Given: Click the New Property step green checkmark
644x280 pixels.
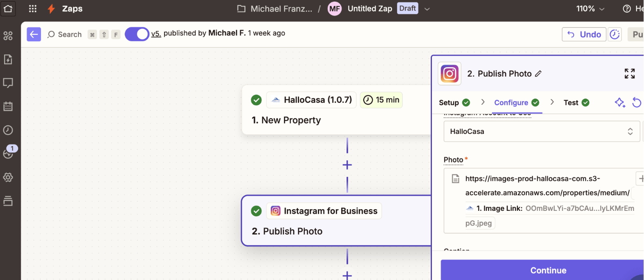Looking at the screenshot, I should [256, 100].
